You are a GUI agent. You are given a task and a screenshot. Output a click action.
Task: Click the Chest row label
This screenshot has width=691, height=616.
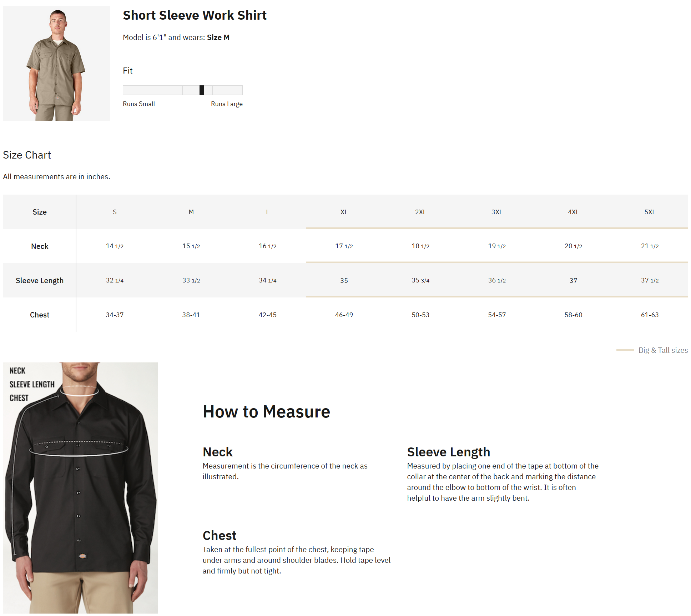(40, 315)
